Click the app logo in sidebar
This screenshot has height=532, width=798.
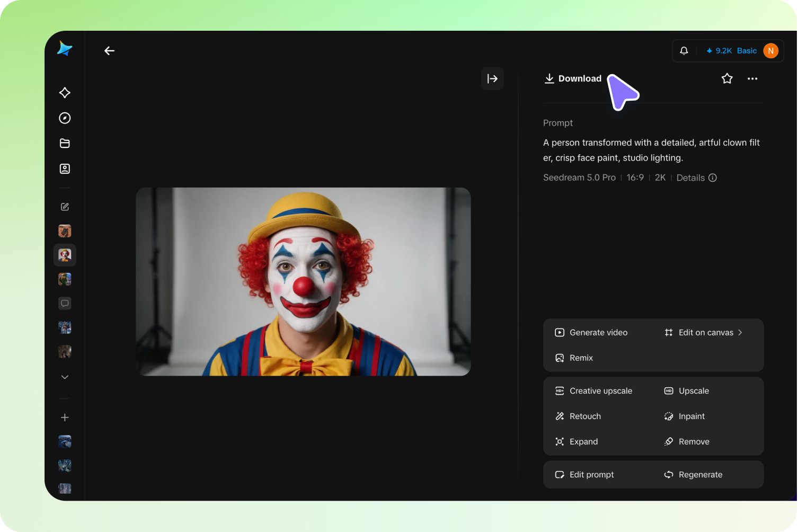coord(65,49)
